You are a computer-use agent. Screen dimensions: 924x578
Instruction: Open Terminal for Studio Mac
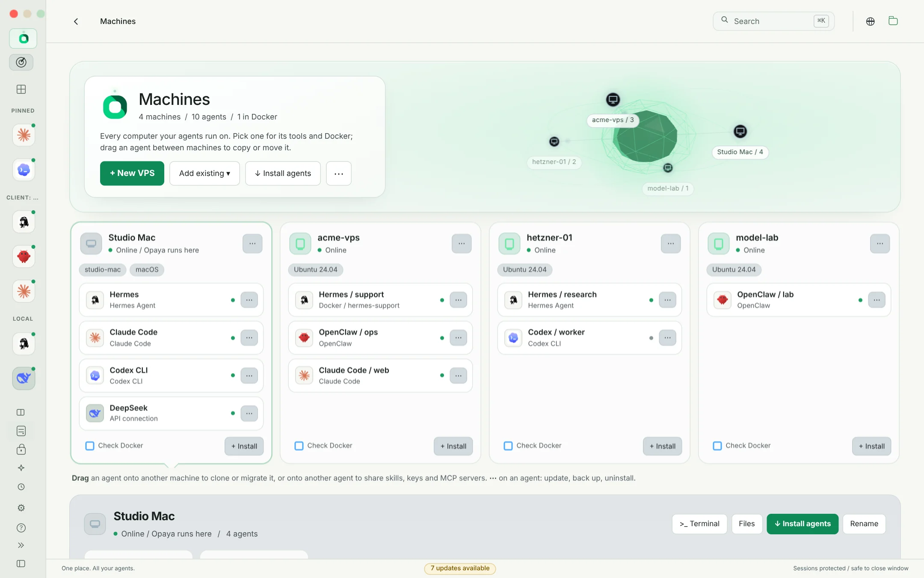coord(699,524)
